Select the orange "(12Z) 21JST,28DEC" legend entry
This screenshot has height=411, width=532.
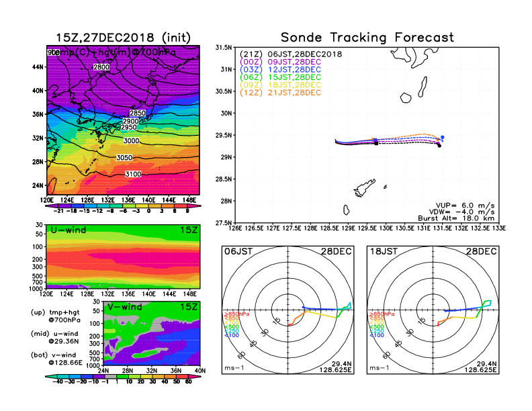[x=280, y=93]
